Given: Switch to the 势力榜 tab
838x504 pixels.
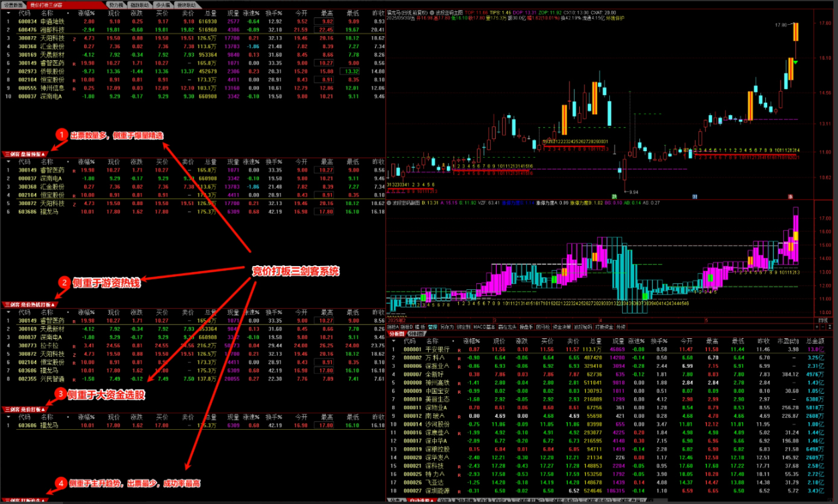Looking at the screenshot, I should (x=116, y=5).
